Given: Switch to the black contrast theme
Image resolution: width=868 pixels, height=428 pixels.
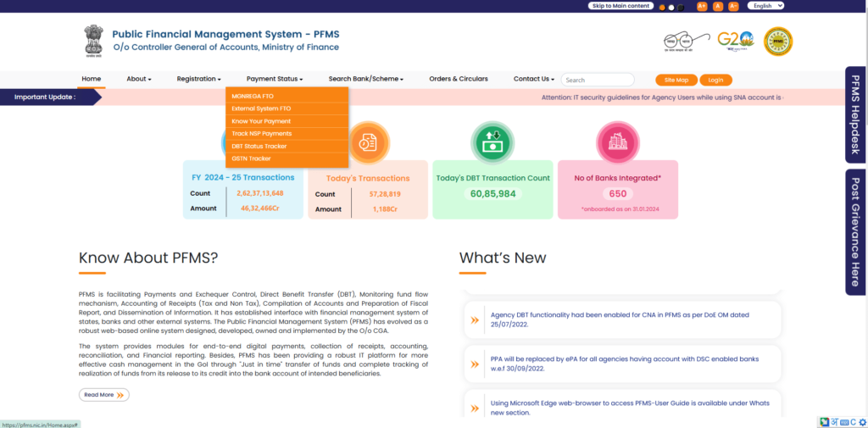Looking at the screenshot, I should pos(679,7).
